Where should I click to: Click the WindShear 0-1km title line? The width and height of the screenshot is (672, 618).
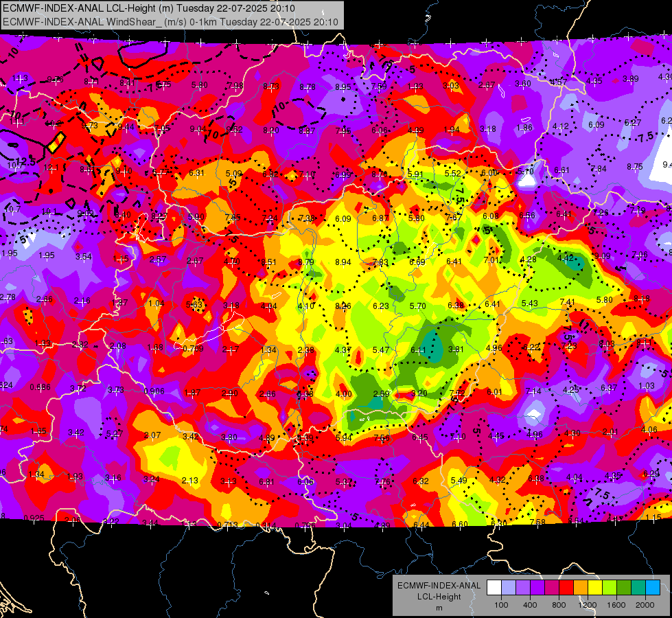click(170, 22)
